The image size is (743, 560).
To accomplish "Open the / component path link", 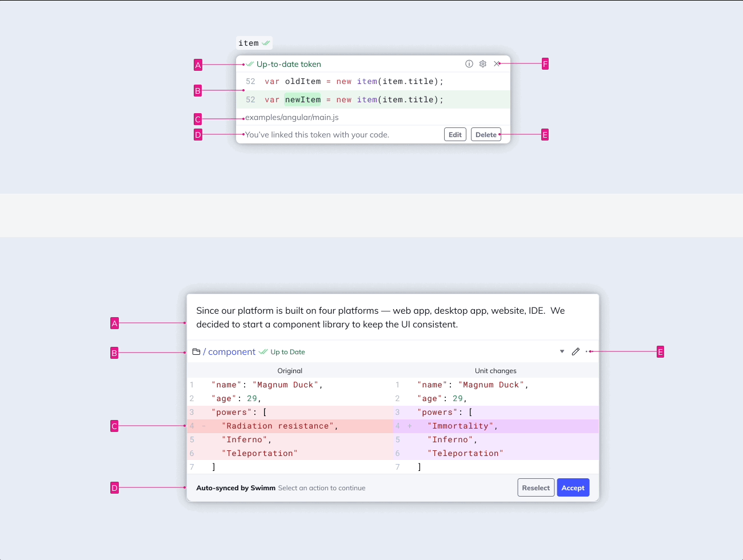I will [230, 352].
